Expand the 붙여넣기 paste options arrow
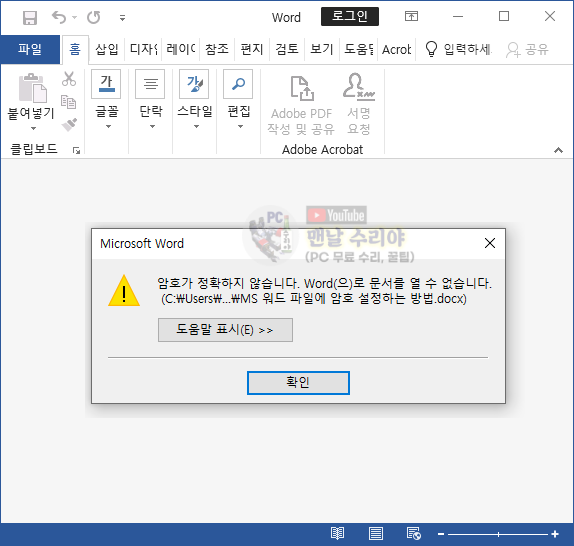The image size is (574, 546). (33, 128)
